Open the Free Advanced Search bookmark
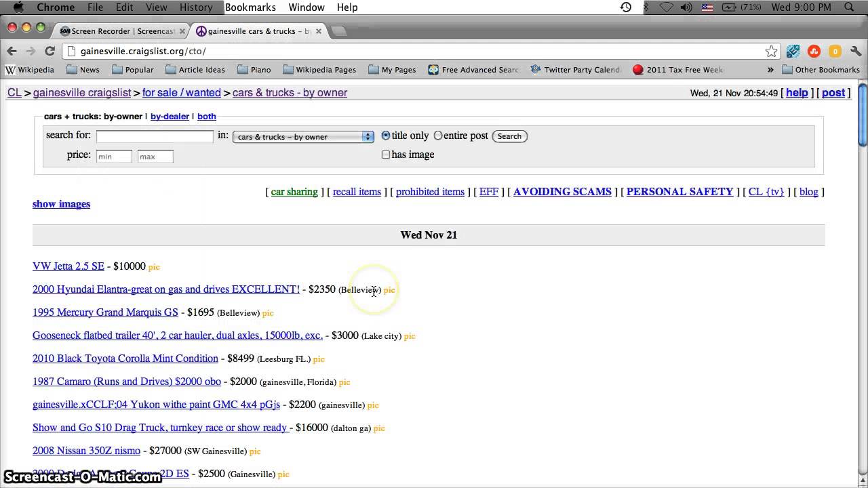Viewport: 868px width, 488px height. [x=473, y=70]
